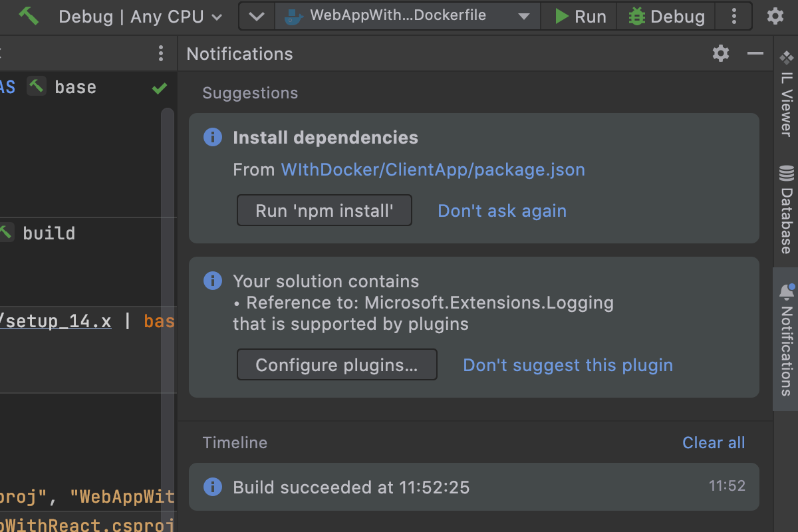
Task: Start debugging with the Debug button
Action: [x=666, y=17]
